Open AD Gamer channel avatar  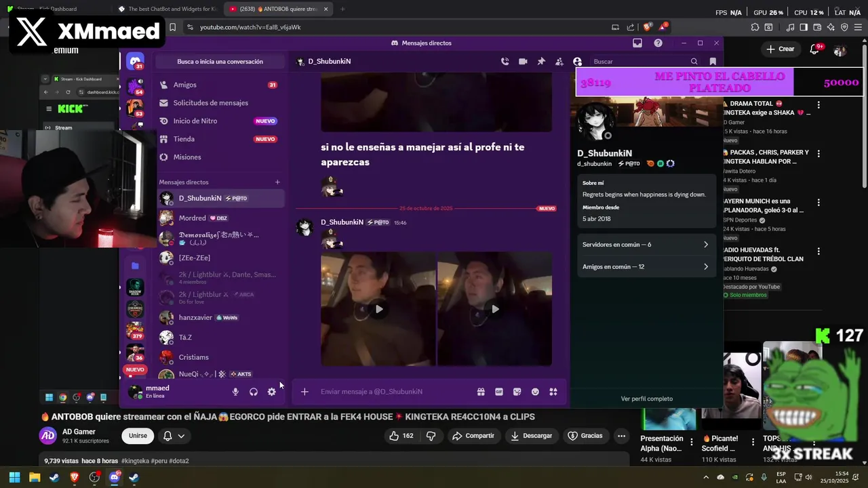[x=47, y=436]
